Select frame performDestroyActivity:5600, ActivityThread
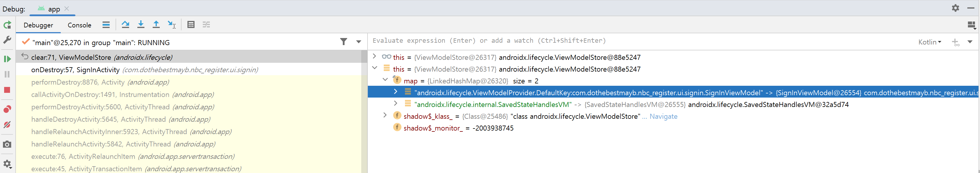 pyautogui.click(x=189, y=107)
